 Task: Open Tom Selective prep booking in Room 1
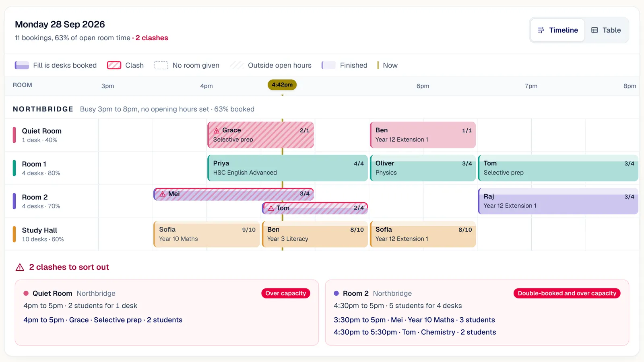558,168
